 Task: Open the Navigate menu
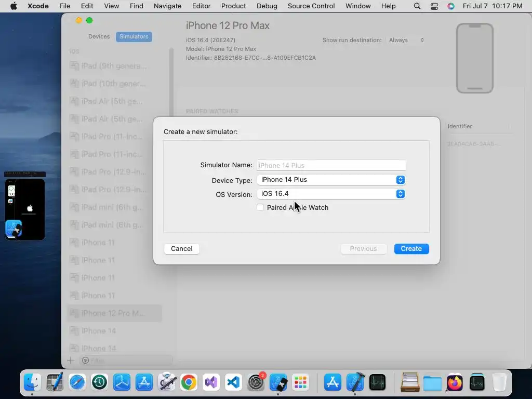tap(167, 6)
